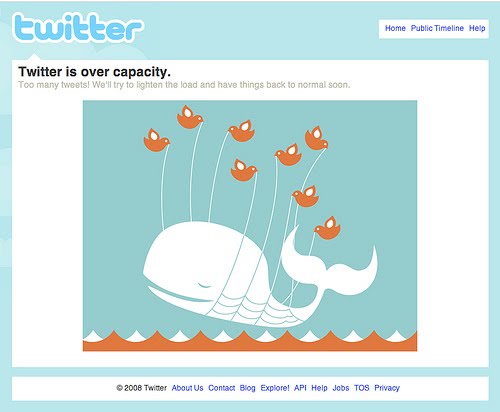
Task: Open the API footer link
Action: point(300,388)
